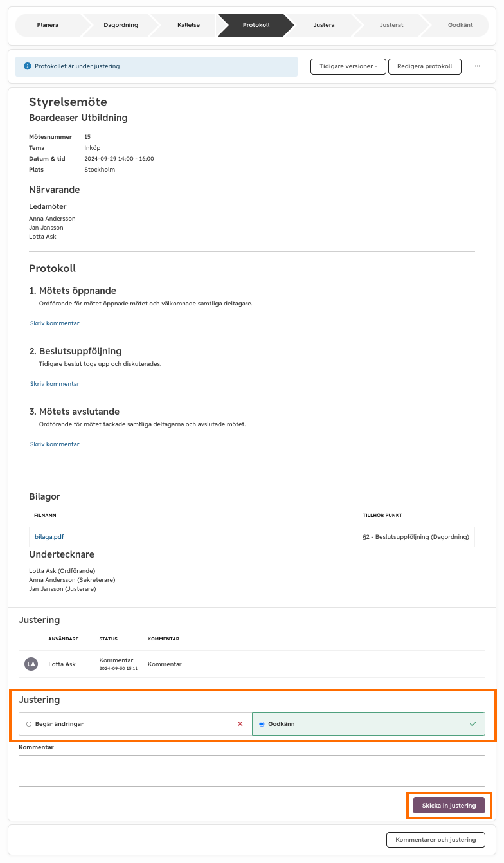Image resolution: width=504 pixels, height=863 pixels.
Task: Select the Begär ändringar radio button
Action: [29, 724]
